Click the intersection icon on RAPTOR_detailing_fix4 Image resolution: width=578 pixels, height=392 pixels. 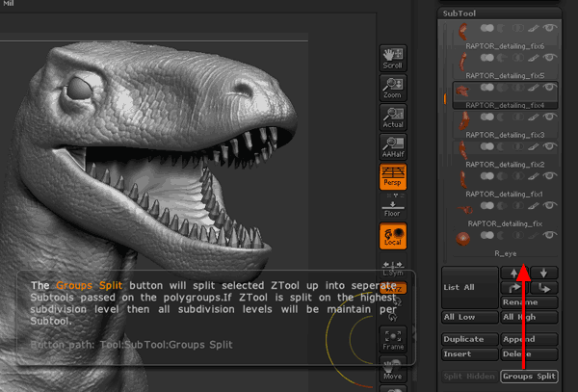[x=518, y=88]
